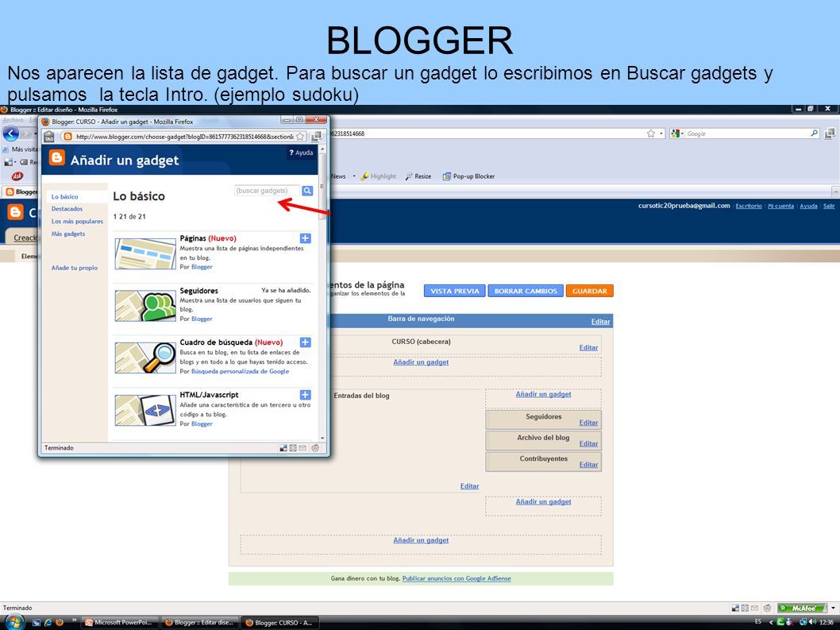Select Destacados category in sidebar
The width and height of the screenshot is (840, 630).
click(x=67, y=209)
